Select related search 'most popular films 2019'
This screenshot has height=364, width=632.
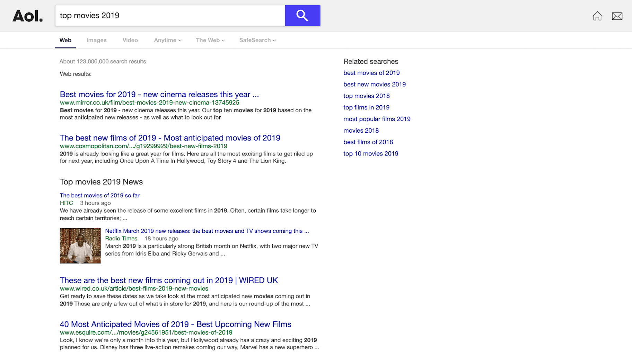tap(377, 119)
